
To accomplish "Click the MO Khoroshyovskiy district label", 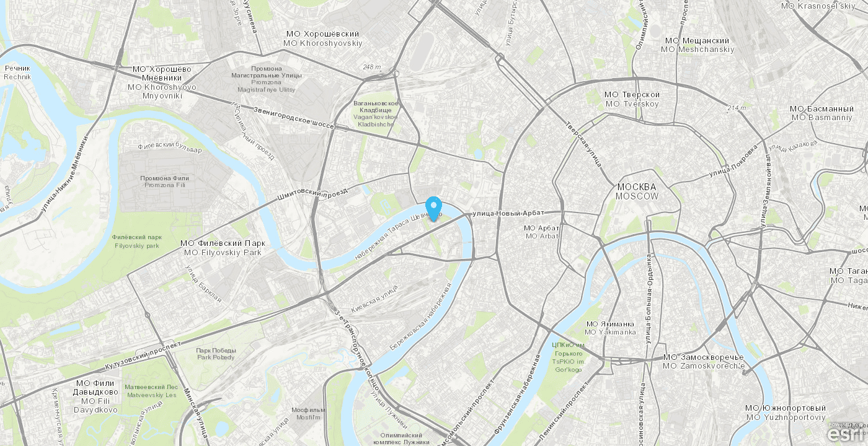I will click(x=322, y=38).
